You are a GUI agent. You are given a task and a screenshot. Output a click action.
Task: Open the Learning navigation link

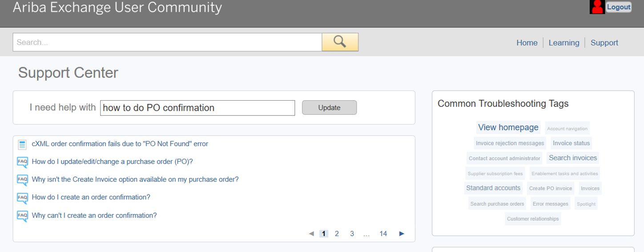564,43
